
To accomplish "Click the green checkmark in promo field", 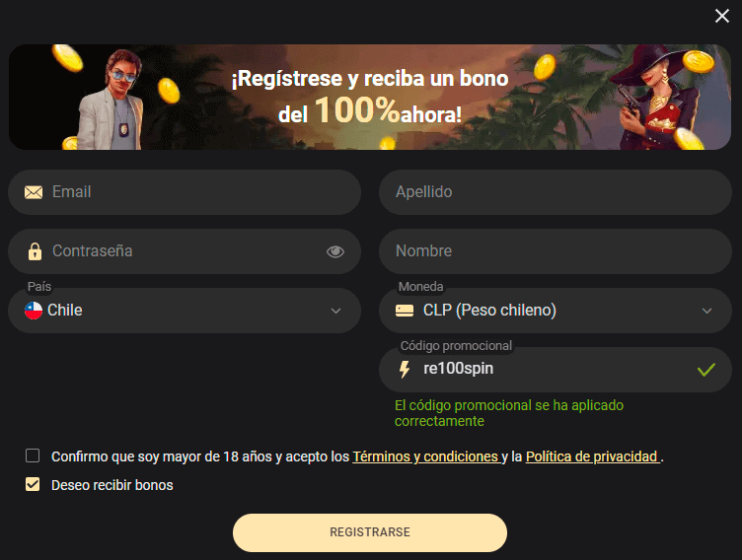I will (x=706, y=370).
